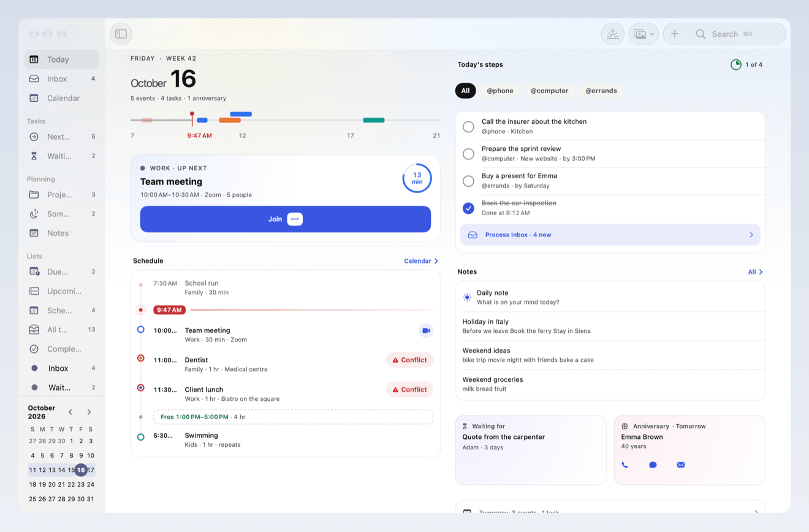Check off Call the insurer task

pyautogui.click(x=468, y=127)
